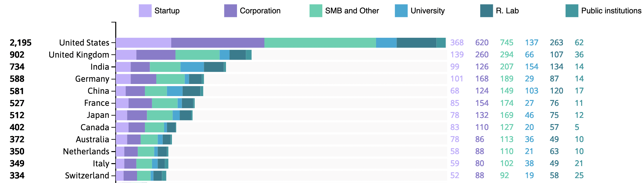Image resolution: width=644 pixels, height=183 pixels.
Task: Click the Startup legend color swatch
Action: tap(145, 11)
